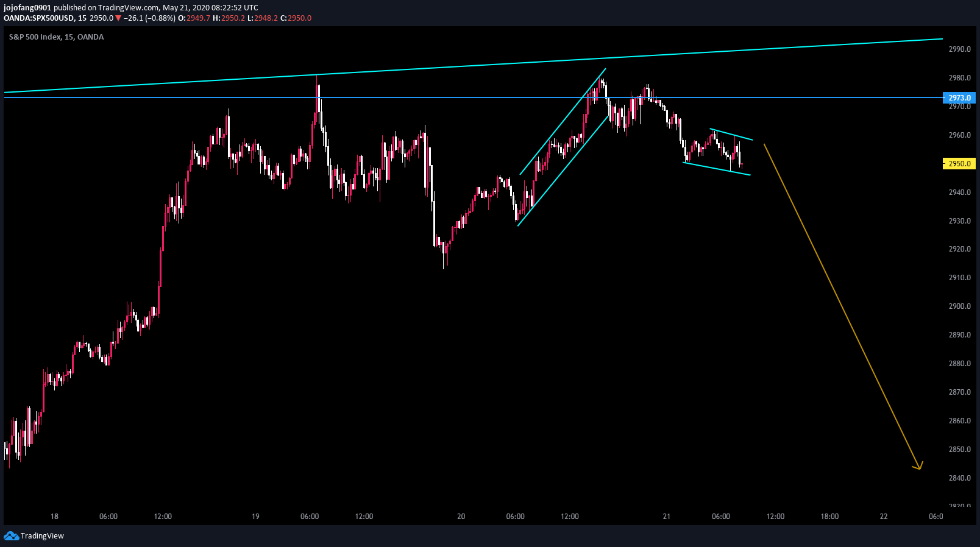This screenshot has width=980, height=547.
Task: Click the blue 2973.0 price label
Action: click(x=959, y=98)
